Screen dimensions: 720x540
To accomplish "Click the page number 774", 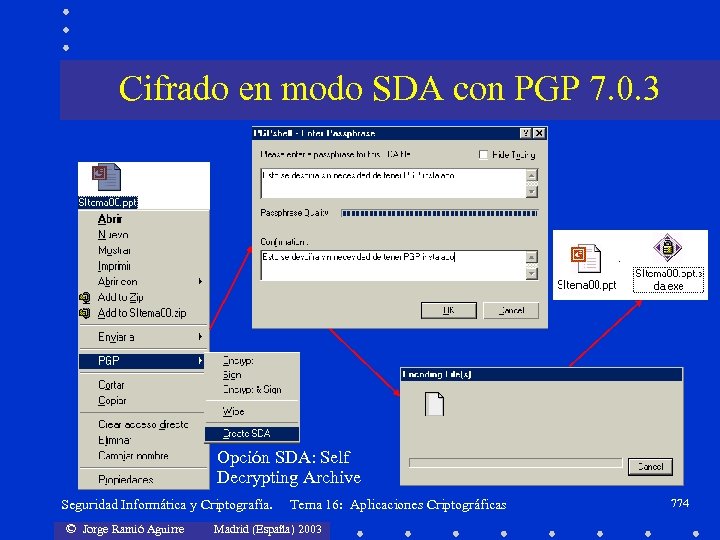I will 680,503.
